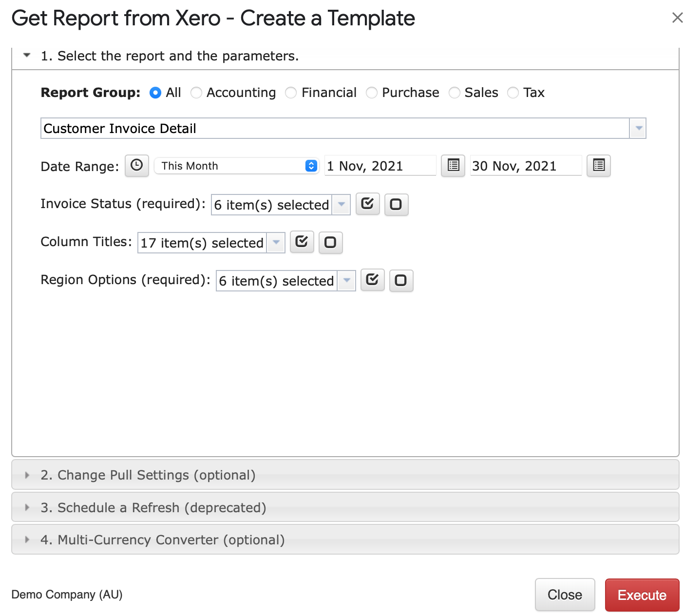The width and height of the screenshot is (684, 616).
Task: Deselect all Region Options icon
Action: (401, 280)
